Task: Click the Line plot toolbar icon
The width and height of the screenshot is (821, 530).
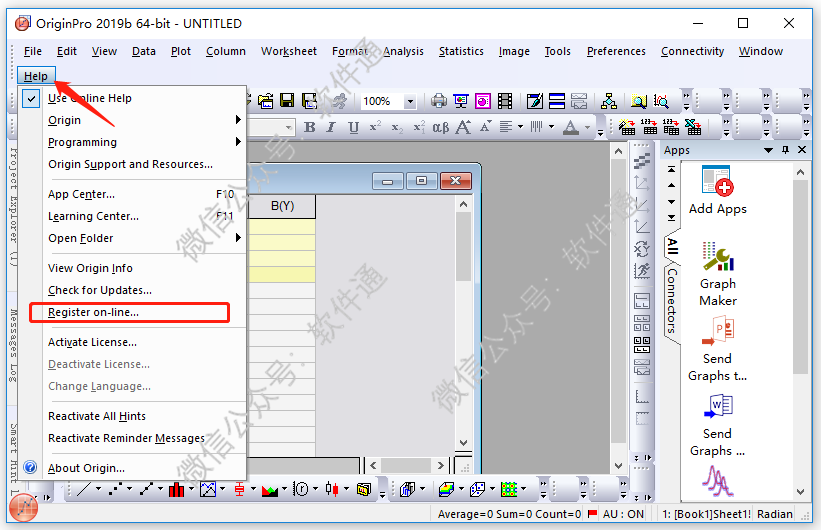Action: 84,489
